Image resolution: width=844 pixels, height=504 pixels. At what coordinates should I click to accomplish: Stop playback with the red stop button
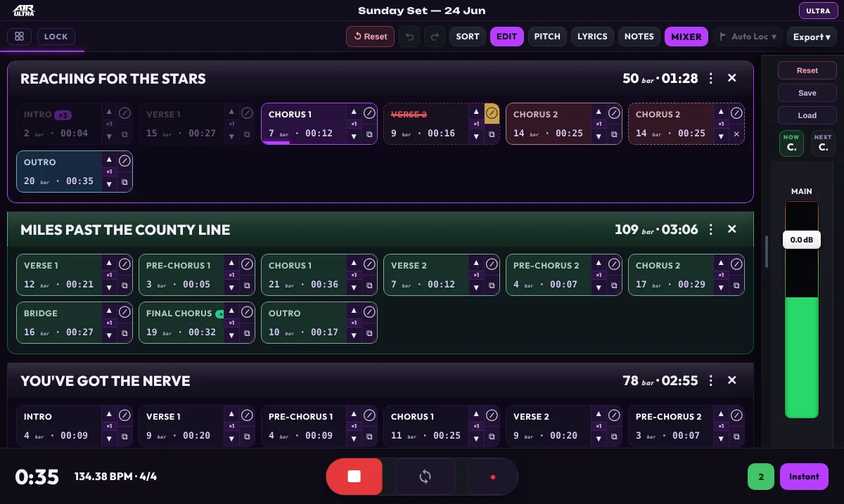pos(354,477)
